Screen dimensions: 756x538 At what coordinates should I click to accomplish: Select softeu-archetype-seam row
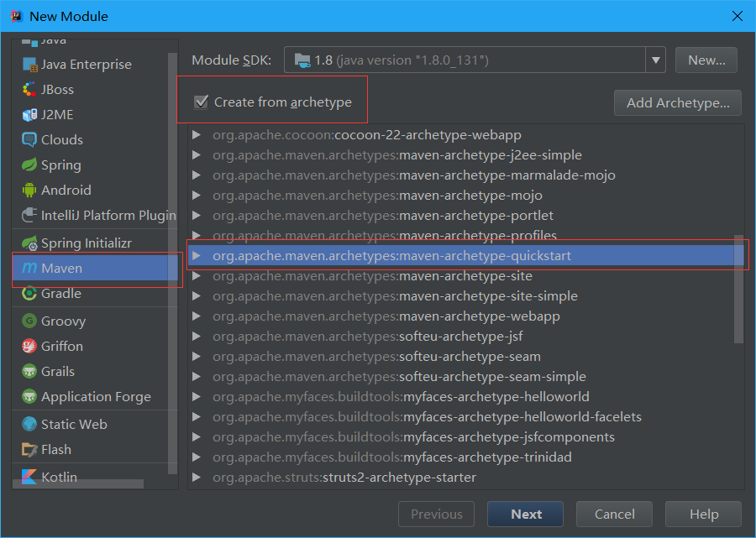tap(465, 357)
